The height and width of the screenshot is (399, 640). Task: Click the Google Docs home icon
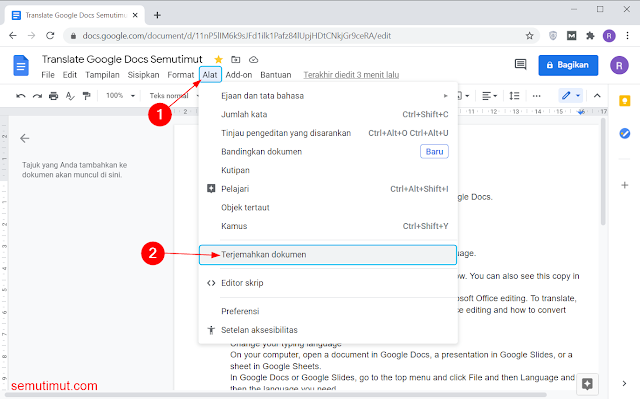pos(21,65)
